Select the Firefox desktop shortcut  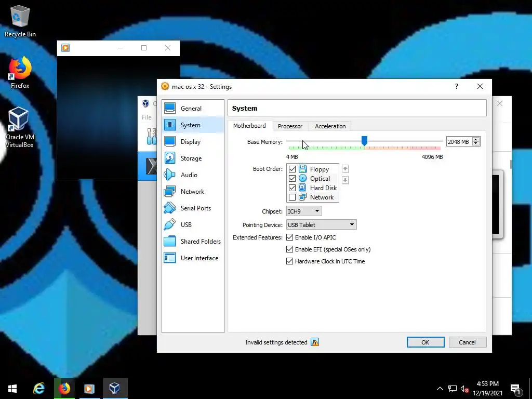click(x=20, y=73)
